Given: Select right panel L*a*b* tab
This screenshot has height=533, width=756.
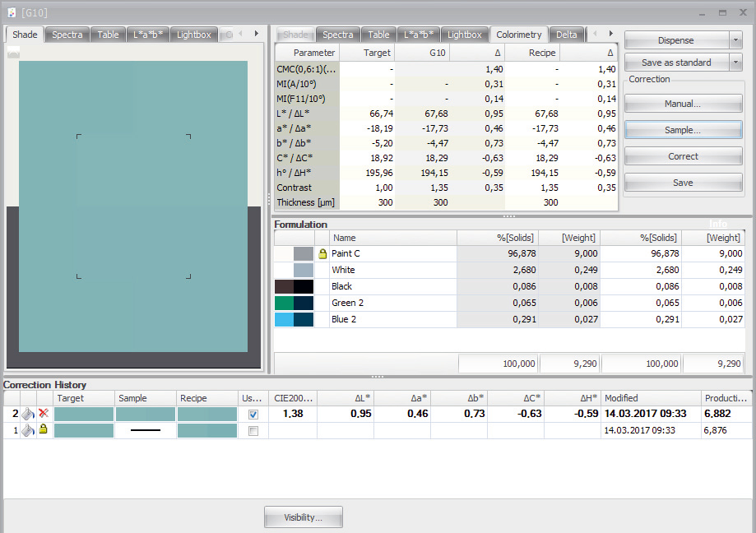Looking at the screenshot, I should tap(419, 35).
